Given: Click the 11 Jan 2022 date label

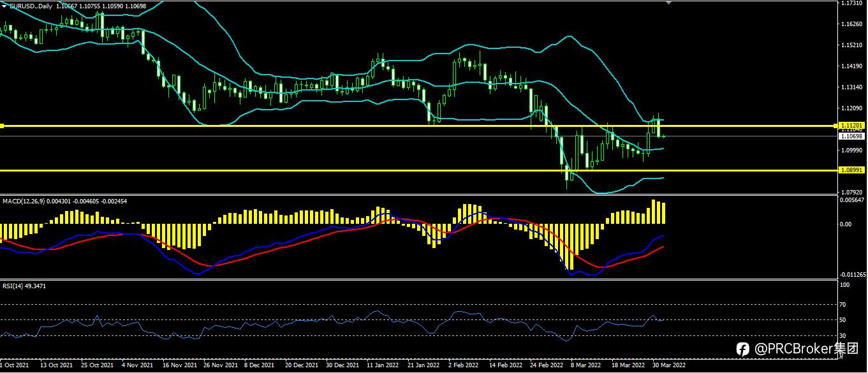Looking at the screenshot, I should [383, 366].
